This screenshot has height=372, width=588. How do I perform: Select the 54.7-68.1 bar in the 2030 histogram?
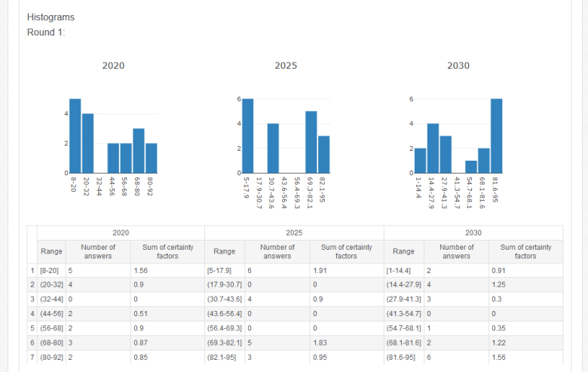[x=471, y=167]
